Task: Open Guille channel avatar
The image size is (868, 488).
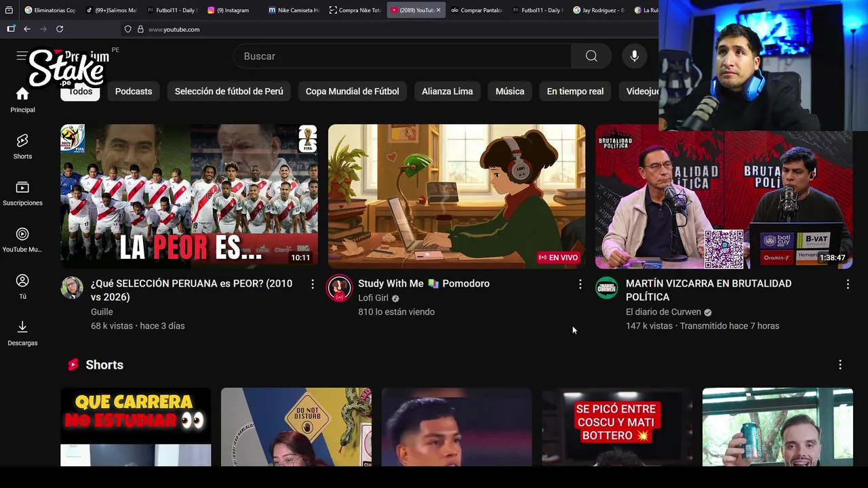Action: pos(72,288)
